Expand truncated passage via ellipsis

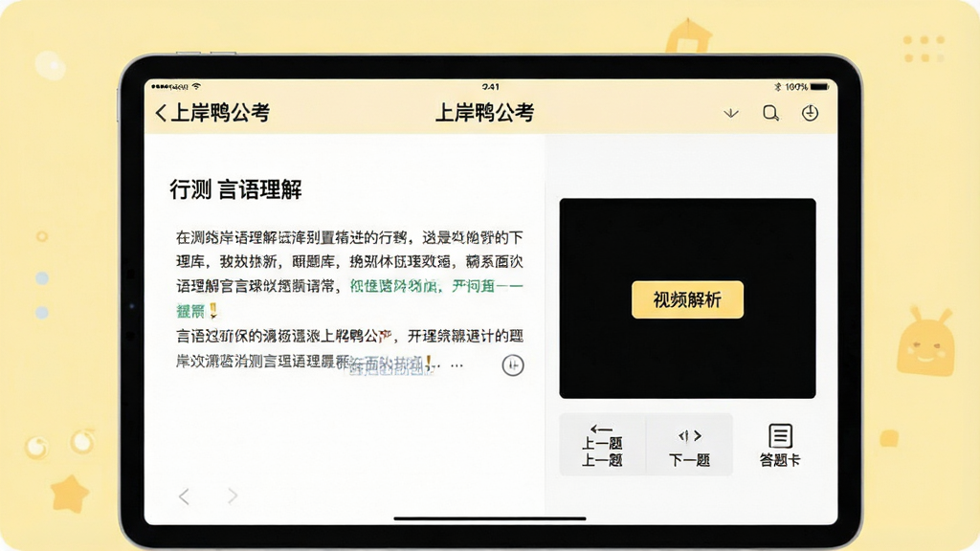[x=457, y=364]
